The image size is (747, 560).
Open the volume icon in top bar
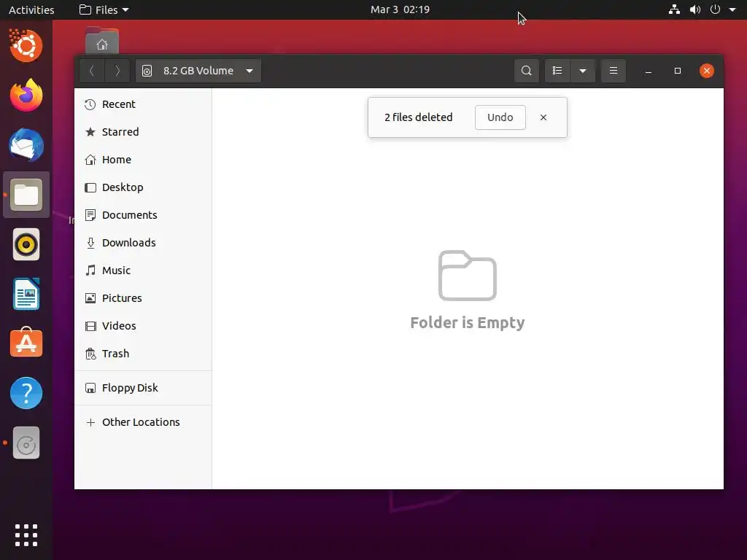tap(695, 9)
